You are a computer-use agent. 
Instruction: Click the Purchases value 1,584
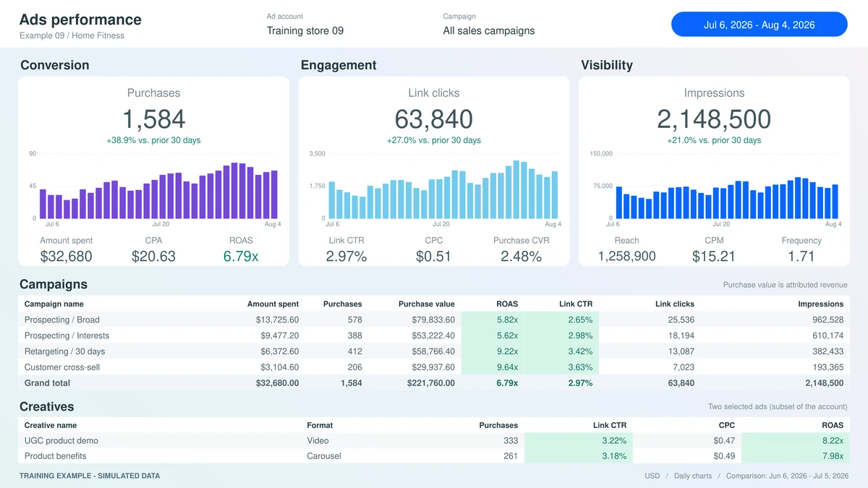click(x=153, y=119)
